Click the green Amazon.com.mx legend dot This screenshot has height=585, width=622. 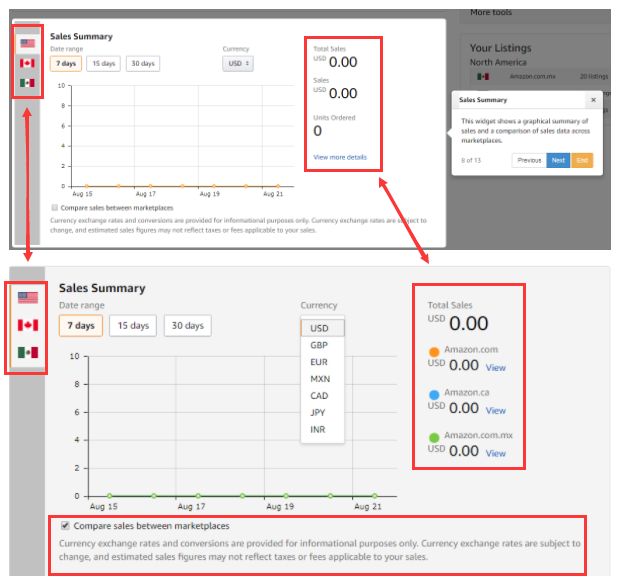tap(434, 437)
